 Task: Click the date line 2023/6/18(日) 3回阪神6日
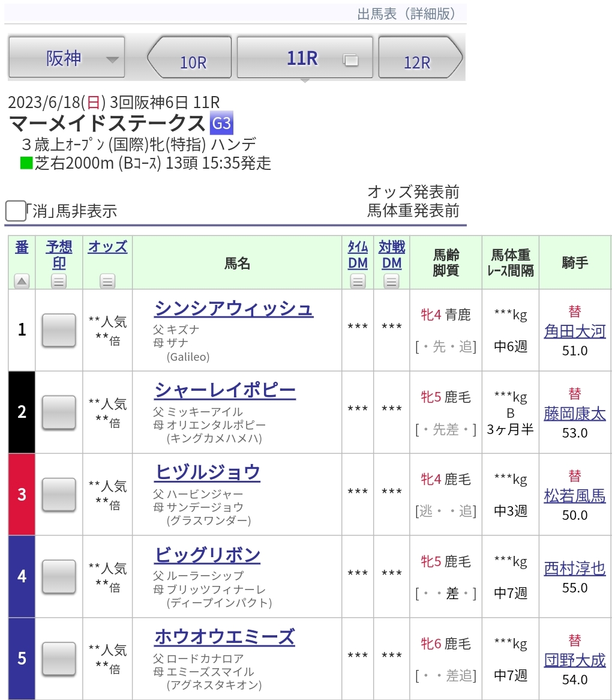point(98,102)
